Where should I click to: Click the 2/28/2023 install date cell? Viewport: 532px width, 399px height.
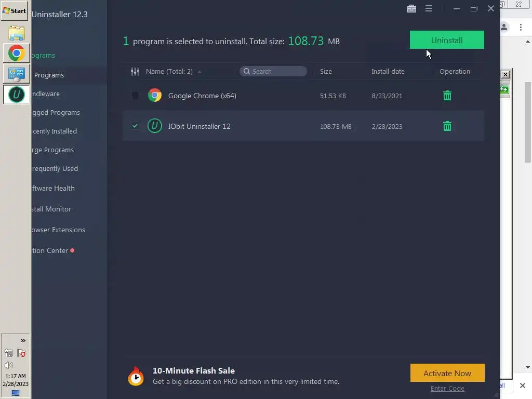coord(387,126)
